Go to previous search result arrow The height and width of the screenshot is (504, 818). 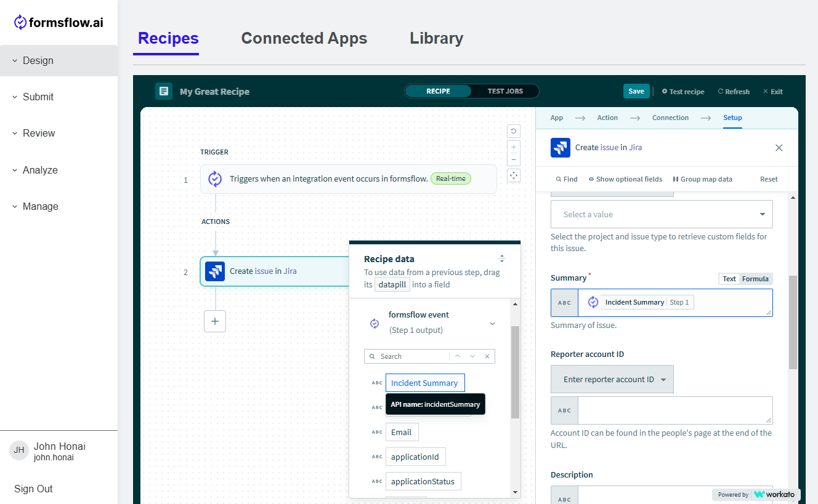[x=458, y=356]
